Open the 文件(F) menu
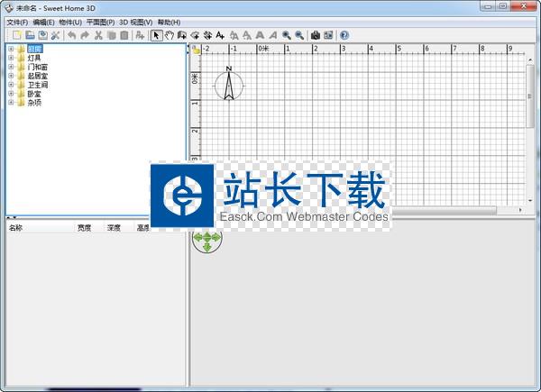This screenshot has width=541, height=392. tap(17, 22)
